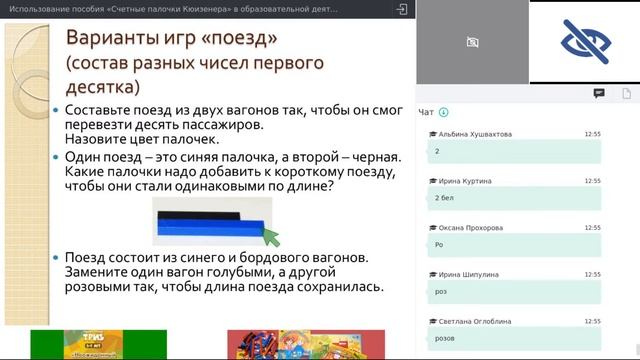Screen dimensions: 640x360
Task: Click the webinar title text in header
Action: pyautogui.click(x=173, y=9)
